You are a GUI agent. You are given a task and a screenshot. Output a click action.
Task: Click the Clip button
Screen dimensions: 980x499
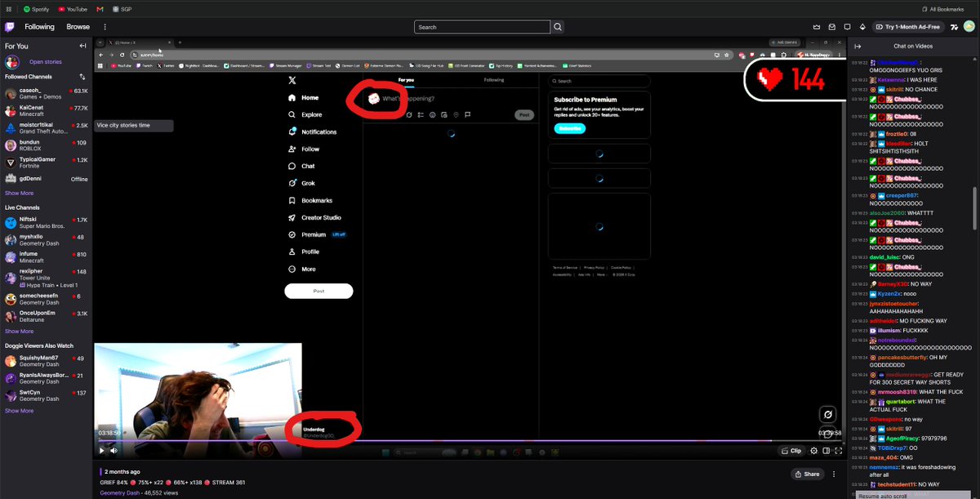[x=791, y=450]
